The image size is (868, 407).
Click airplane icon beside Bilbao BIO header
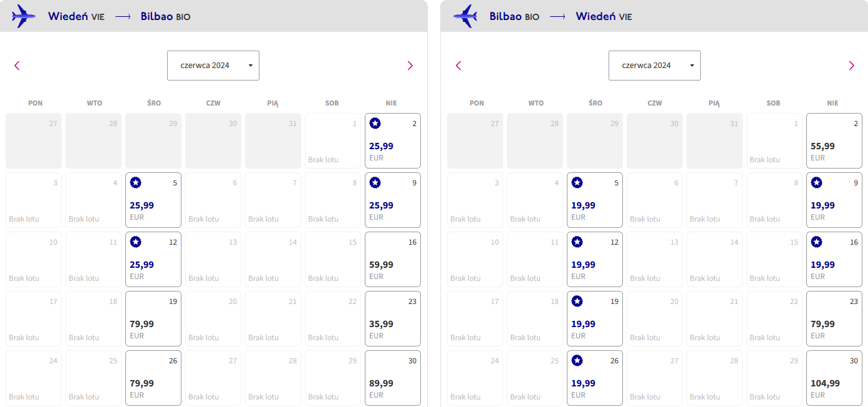(x=465, y=16)
